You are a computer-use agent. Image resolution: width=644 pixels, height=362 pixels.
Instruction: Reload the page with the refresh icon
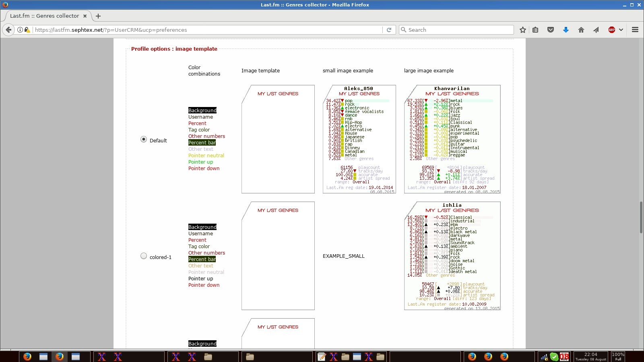389,30
